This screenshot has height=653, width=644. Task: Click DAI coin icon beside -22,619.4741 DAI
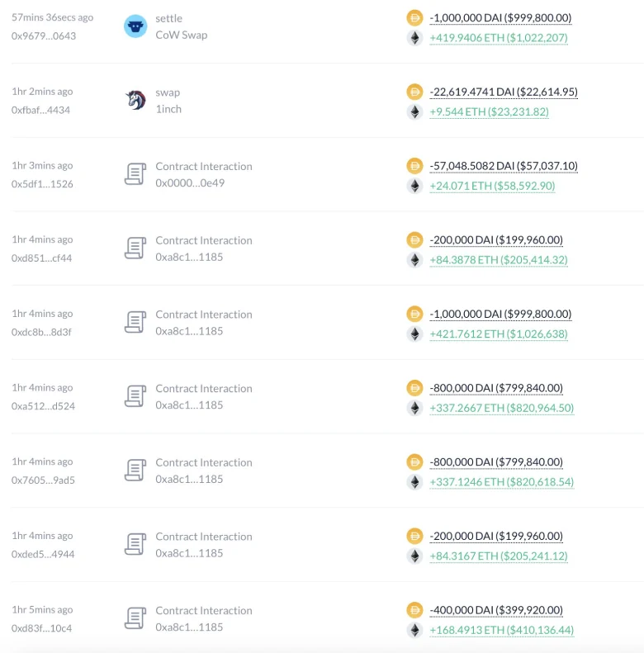(x=414, y=92)
